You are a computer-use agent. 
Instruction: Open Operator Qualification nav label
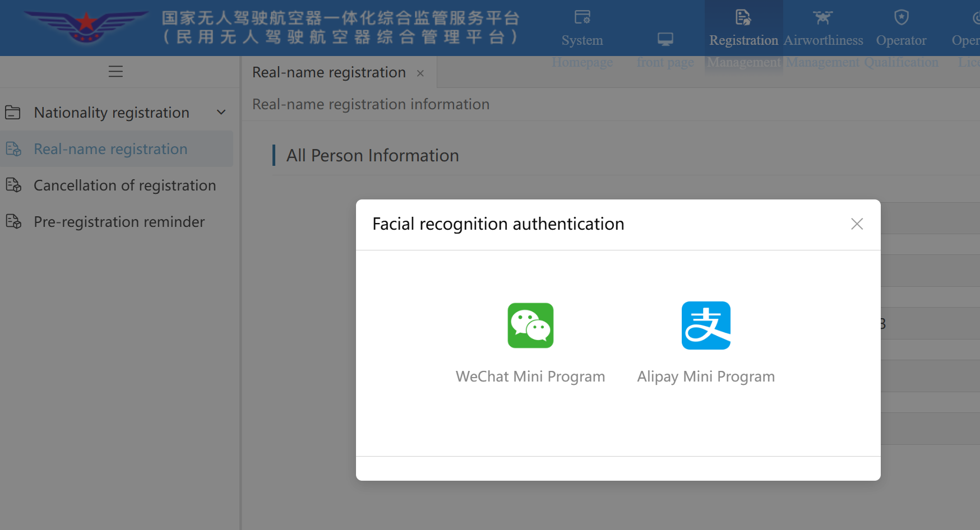(902, 50)
